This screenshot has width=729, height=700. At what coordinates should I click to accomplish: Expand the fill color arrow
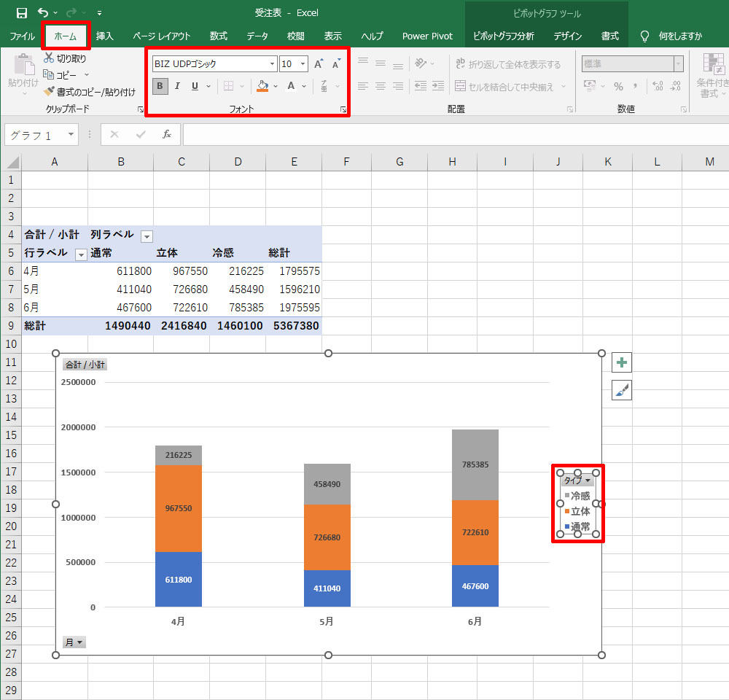pos(276,86)
